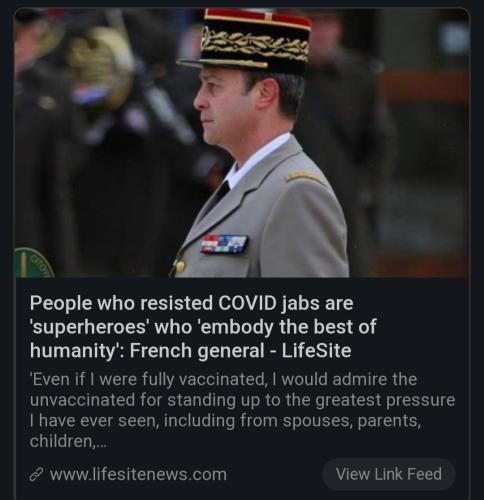Open the headline starting "People who resisted COVID"
Viewport: 484px width, 500px height.
click(203, 327)
